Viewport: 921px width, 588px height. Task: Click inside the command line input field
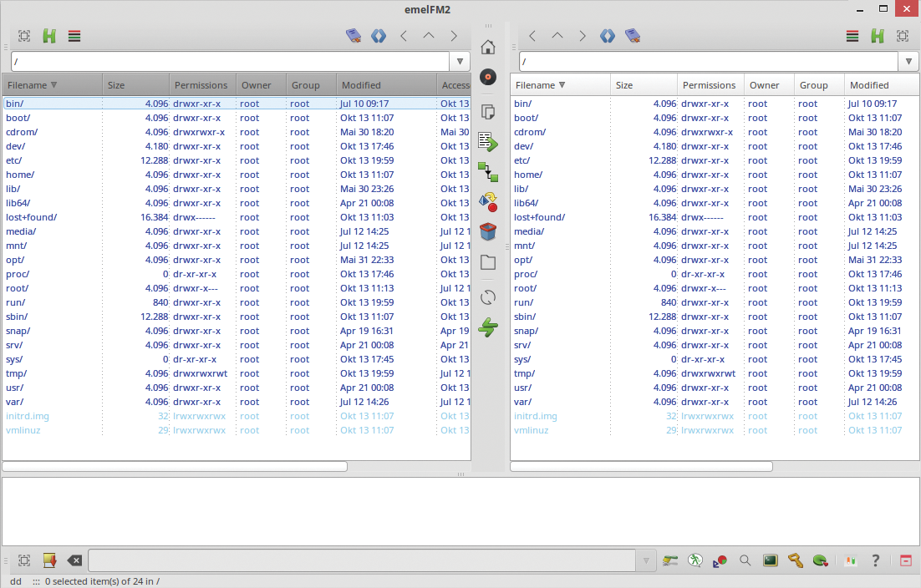tap(359, 560)
